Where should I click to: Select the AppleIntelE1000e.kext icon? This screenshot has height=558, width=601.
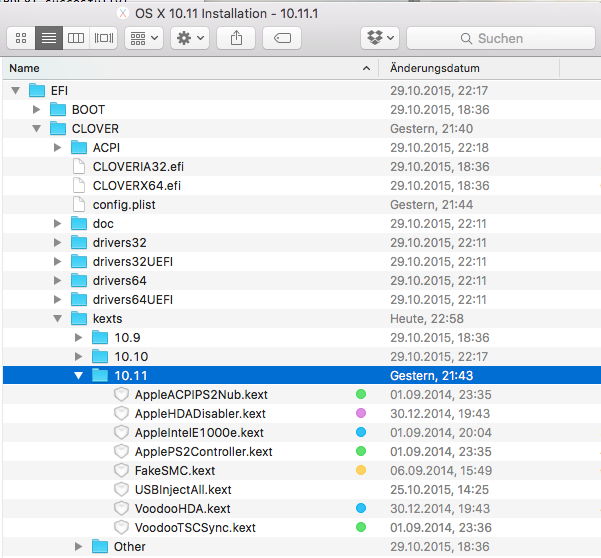[x=122, y=432]
